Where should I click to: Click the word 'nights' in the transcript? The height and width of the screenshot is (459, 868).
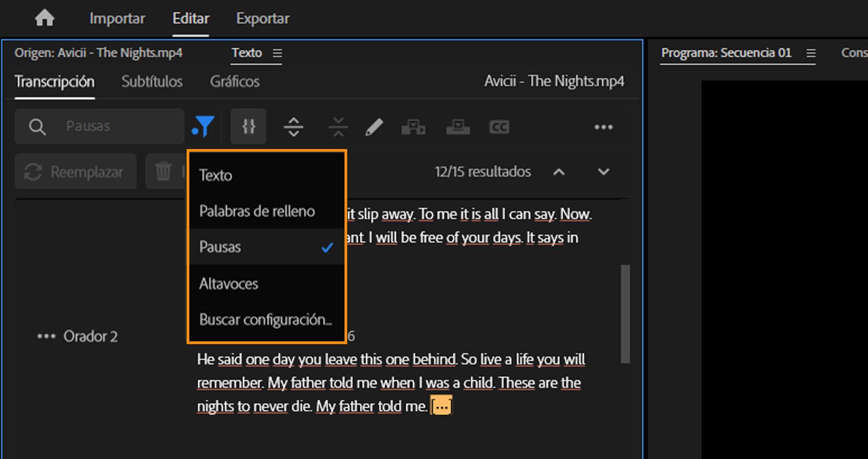point(215,406)
